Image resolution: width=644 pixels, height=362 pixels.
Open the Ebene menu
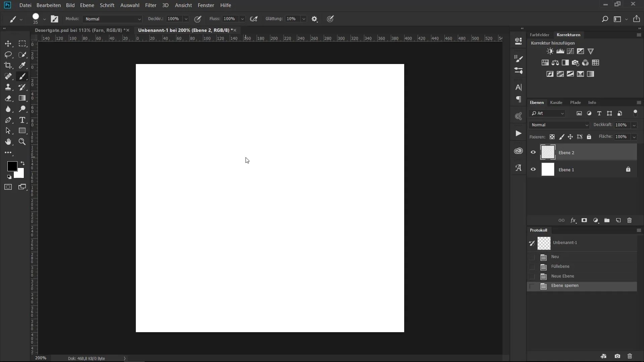point(87,5)
